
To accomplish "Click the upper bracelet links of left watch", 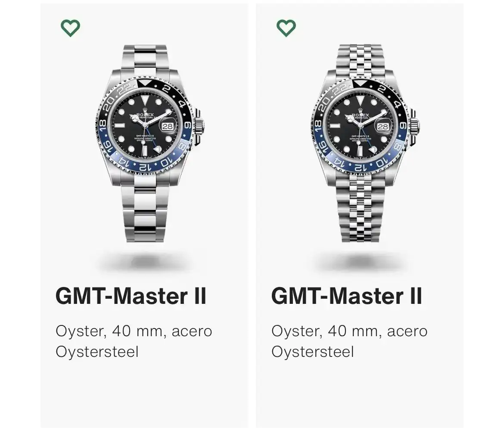I will [145, 58].
